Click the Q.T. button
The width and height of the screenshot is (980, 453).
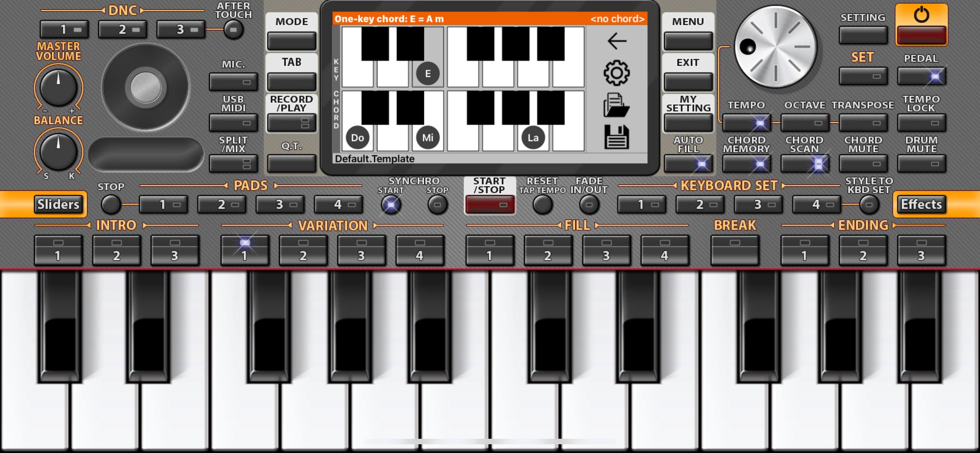tap(291, 164)
